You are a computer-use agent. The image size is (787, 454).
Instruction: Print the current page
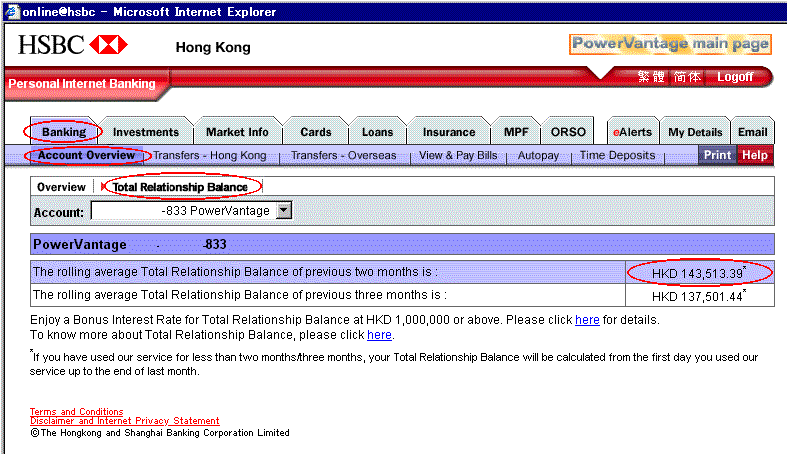pyautogui.click(x=717, y=155)
